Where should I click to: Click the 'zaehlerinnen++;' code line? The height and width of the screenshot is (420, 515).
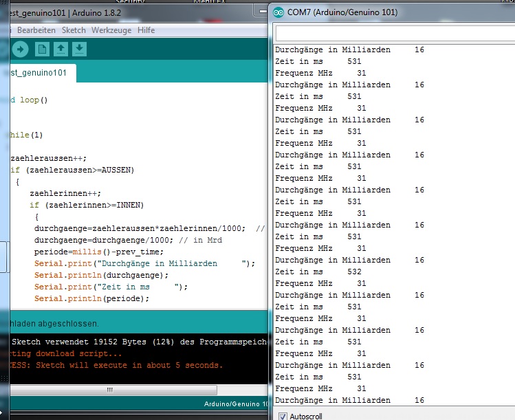click(x=65, y=193)
